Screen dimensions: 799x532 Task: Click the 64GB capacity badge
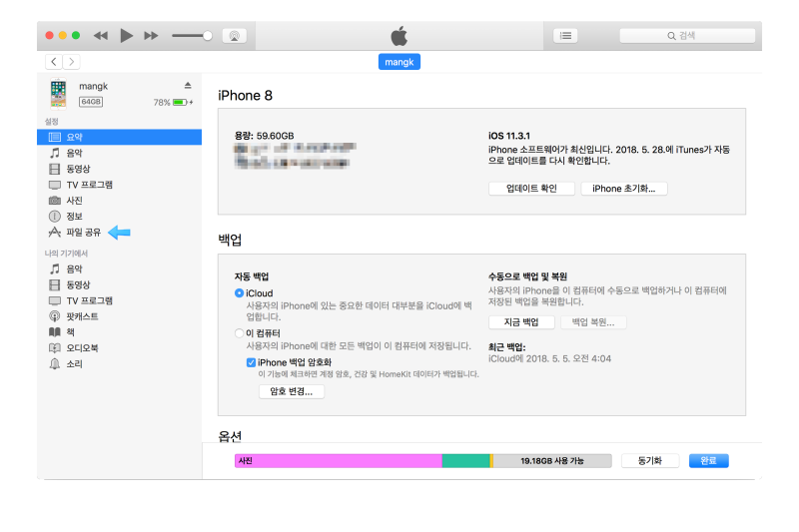91,102
